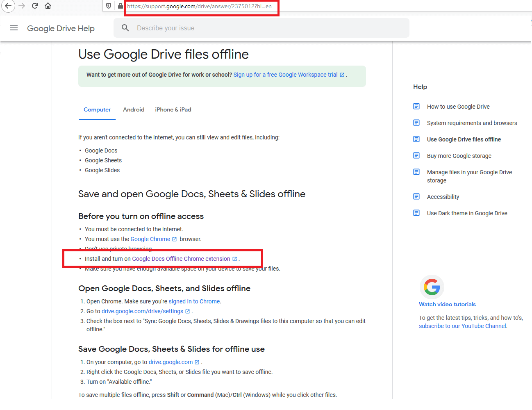Viewport: 532px width, 410px height.
Task: Click the Google Sheets list item
Action: (103, 160)
